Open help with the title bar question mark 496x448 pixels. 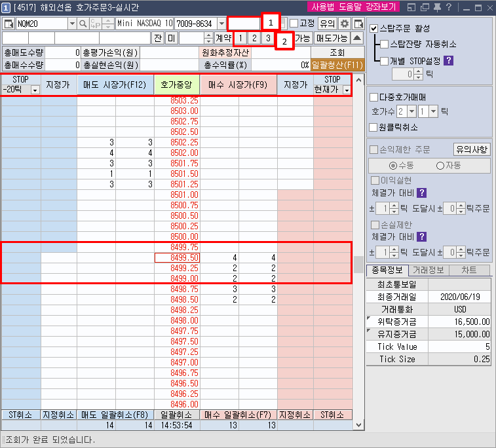449,7
